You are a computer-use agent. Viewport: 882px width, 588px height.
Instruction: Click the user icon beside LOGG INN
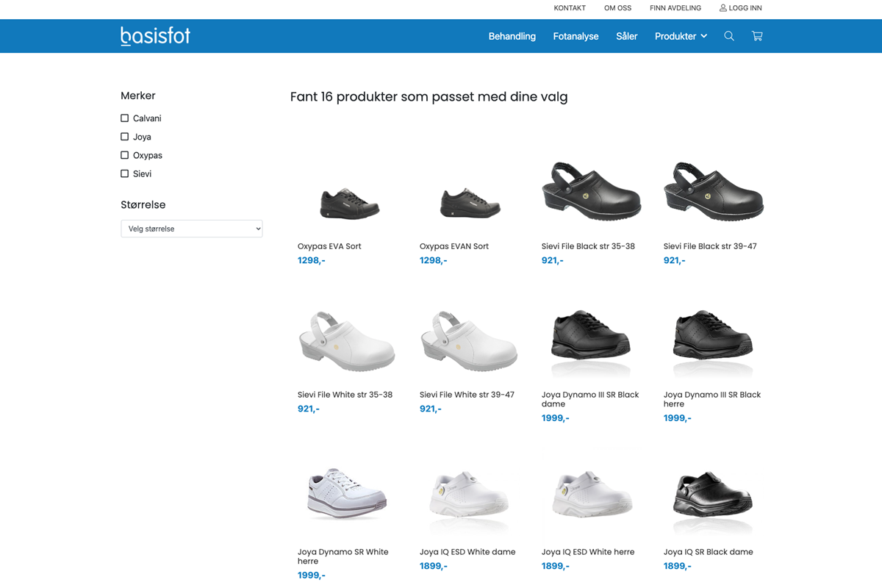723,8
